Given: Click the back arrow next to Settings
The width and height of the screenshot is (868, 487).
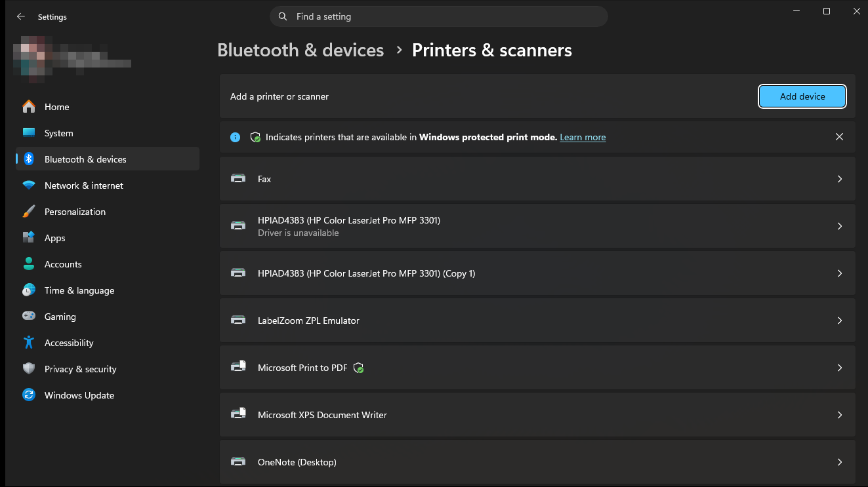Looking at the screenshot, I should (x=21, y=16).
